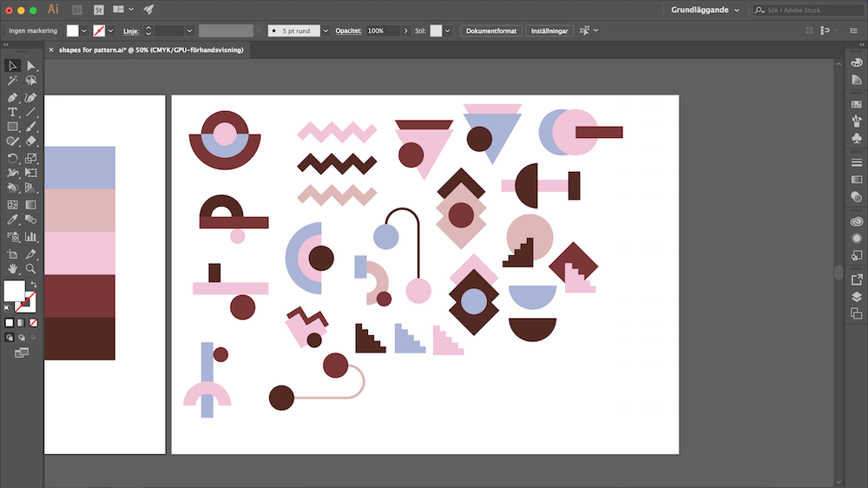The width and height of the screenshot is (868, 488).
Task: Select the Shape Builder tool
Action: [12, 188]
